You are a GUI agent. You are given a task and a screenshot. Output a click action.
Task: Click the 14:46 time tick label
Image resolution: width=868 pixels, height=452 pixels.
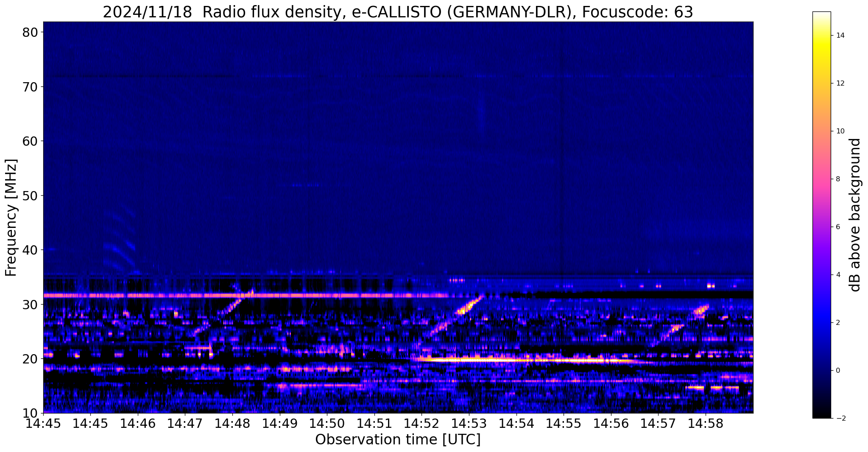(x=137, y=424)
